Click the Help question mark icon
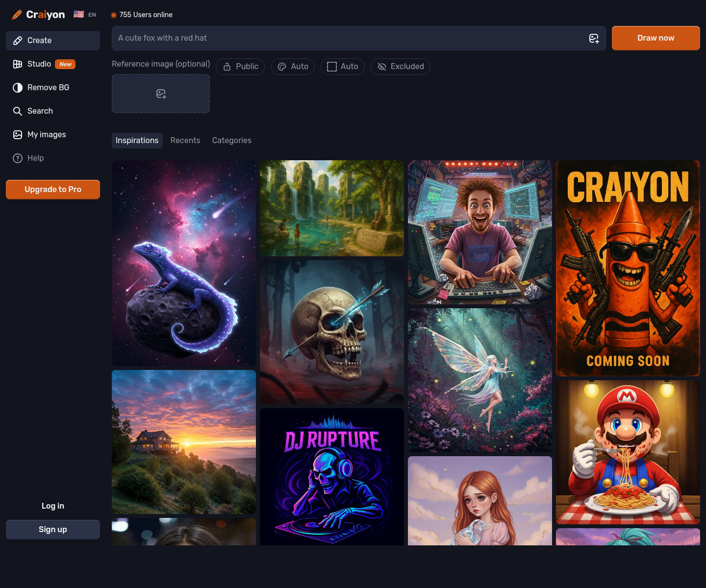This screenshot has width=706, height=588. tap(18, 158)
